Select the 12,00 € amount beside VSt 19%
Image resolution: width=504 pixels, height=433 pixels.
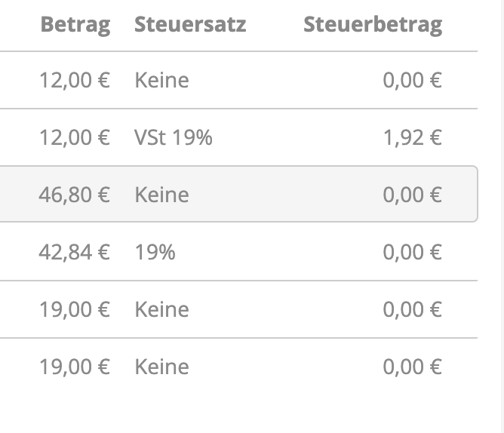tap(74, 137)
